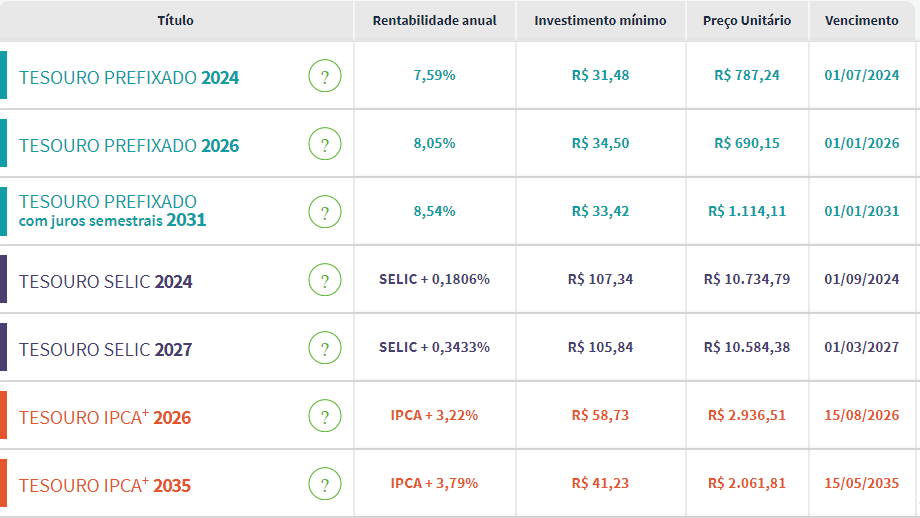Click unit price R$ 10.734,79
Screen dimensions: 920x518
click(x=747, y=279)
